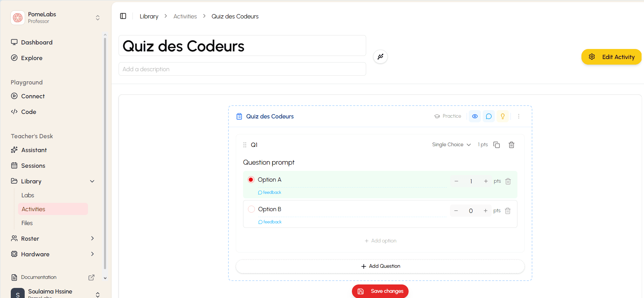Screen dimensions: 644x298
Task: Click the Edit Activity button
Action: [x=611, y=57]
